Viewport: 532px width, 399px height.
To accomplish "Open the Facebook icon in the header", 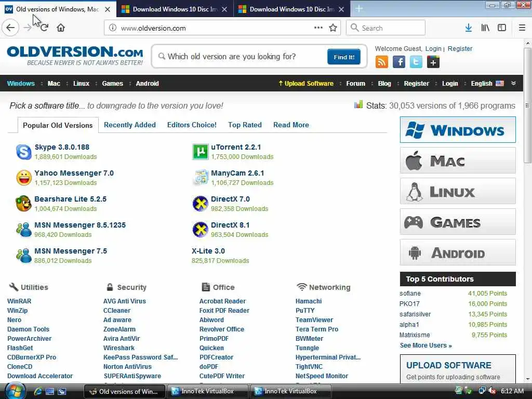I will [x=399, y=62].
